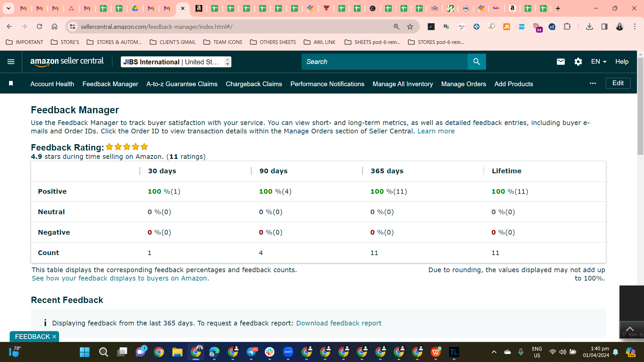Click the amazon seller central logo
Image resolution: width=644 pixels, height=362 pixels.
67,62
